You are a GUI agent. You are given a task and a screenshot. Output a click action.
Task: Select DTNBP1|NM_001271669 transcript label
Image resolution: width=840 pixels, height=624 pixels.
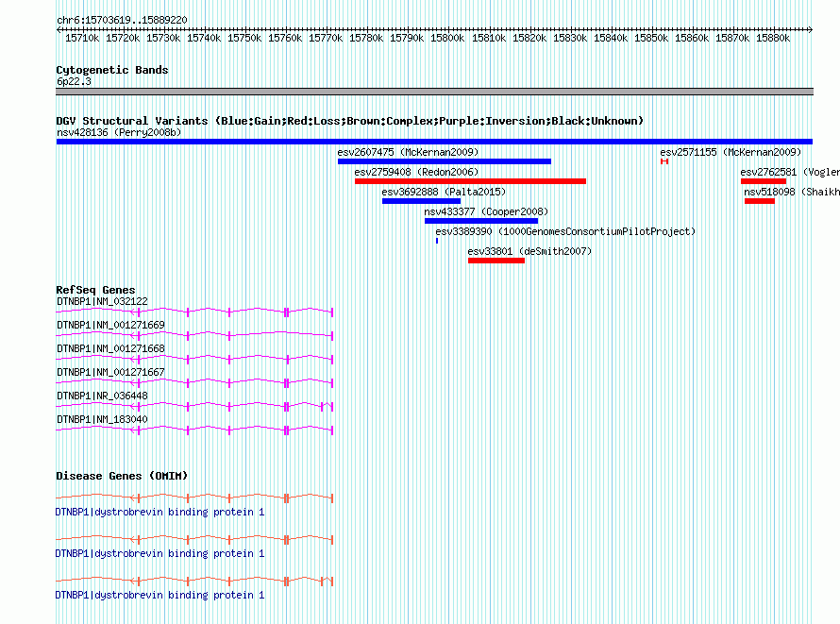pyautogui.click(x=110, y=325)
